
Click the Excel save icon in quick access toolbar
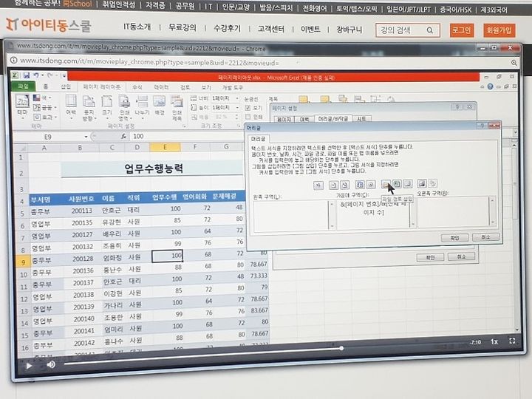click(26, 75)
